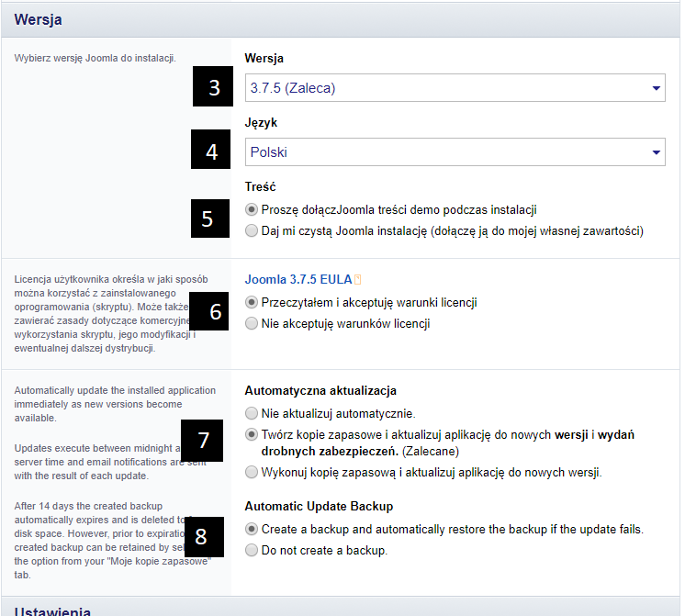Choose Do not create a backup
This screenshot has width=685, height=616.
tap(252, 550)
